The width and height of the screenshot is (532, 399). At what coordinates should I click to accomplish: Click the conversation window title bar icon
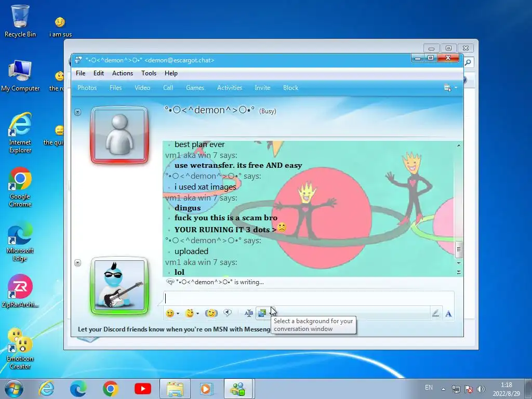pyautogui.click(x=78, y=60)
